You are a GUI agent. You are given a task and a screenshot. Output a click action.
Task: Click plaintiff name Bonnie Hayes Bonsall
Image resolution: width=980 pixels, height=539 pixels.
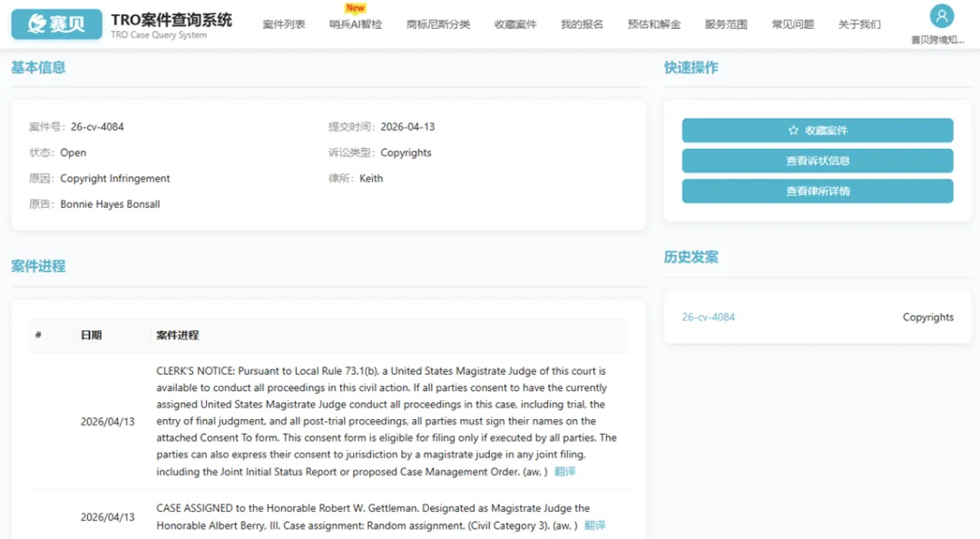click(110, 204)
